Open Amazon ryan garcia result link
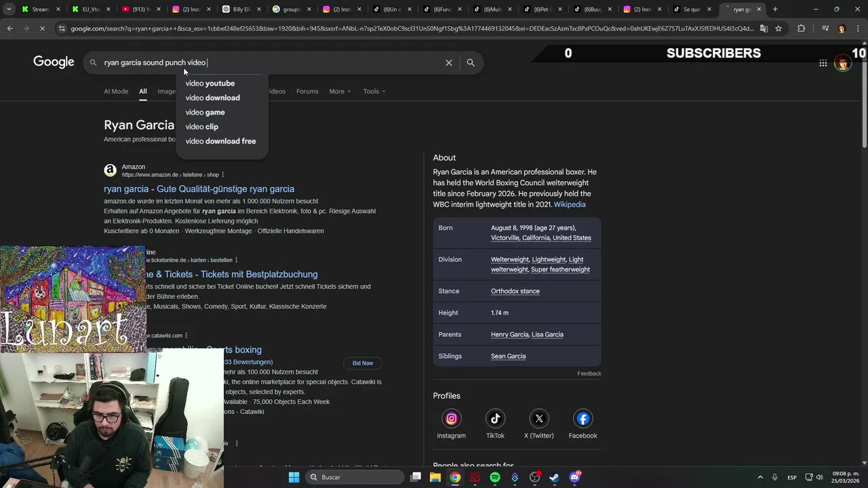This screenshot has width=868, height=488. coord(199,189)
